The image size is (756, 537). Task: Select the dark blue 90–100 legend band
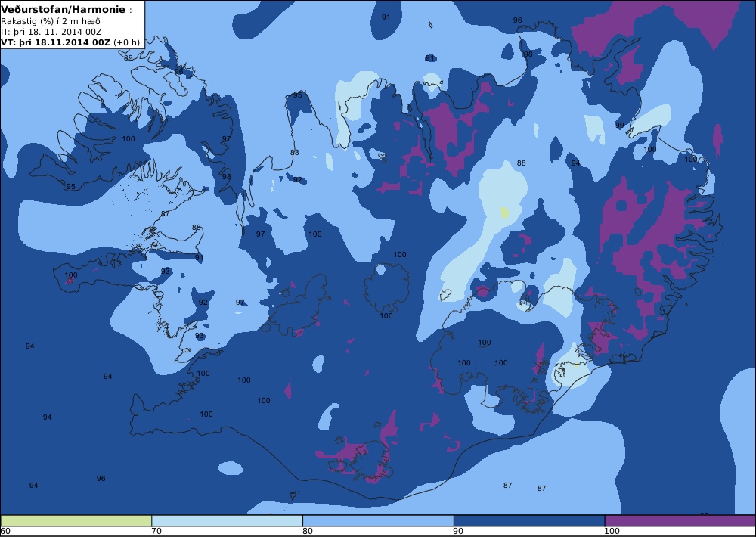[529, 520]
